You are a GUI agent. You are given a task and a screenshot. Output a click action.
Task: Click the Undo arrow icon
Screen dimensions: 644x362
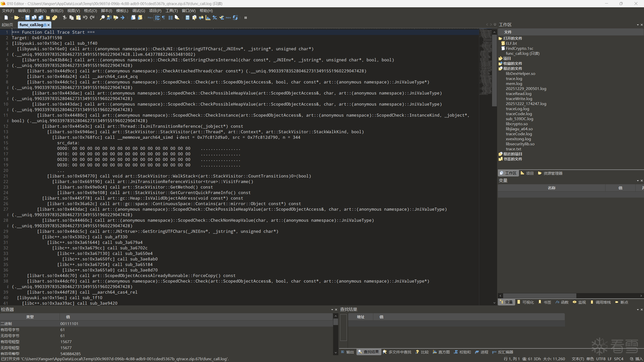point(85,18)
